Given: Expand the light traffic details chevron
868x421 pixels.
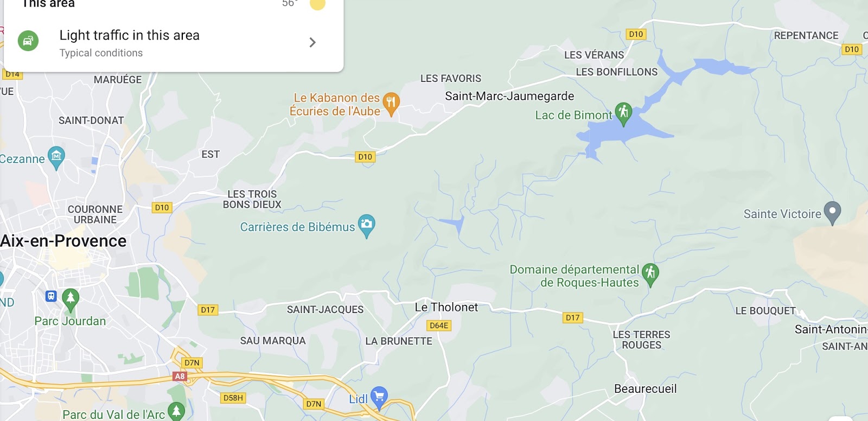Looking at the screenshot, I should point(312,42).
